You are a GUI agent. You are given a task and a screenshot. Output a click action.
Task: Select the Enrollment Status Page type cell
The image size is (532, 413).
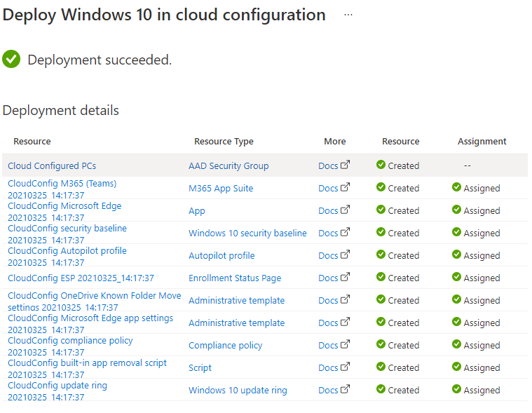[x=235, y=278]
